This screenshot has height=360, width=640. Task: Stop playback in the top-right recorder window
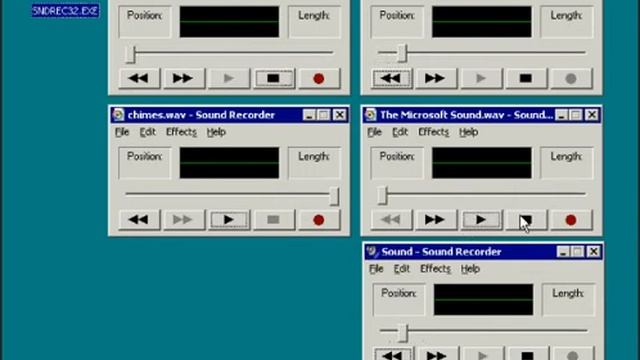526,78
